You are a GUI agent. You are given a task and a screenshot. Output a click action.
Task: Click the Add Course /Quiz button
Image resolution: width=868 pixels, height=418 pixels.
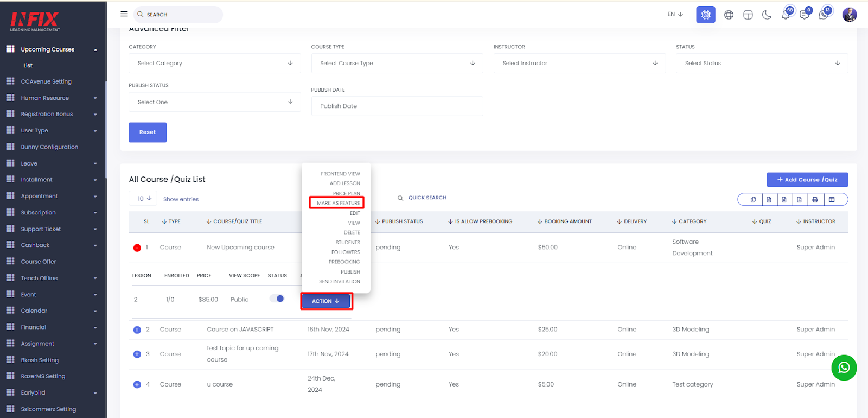[807, 180]
